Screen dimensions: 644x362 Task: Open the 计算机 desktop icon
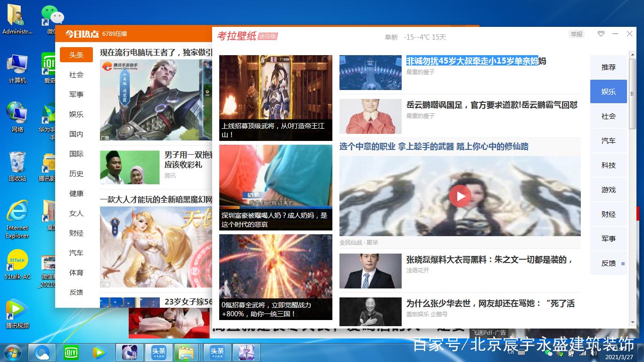click(17, 68)
